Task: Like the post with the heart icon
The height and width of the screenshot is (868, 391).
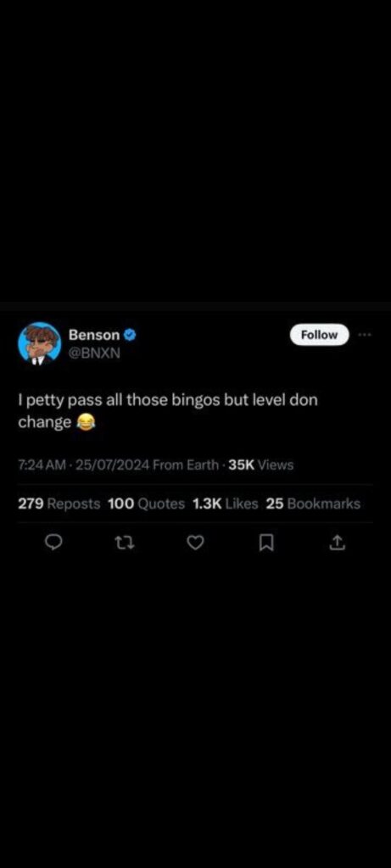Action: coord(194,545)
